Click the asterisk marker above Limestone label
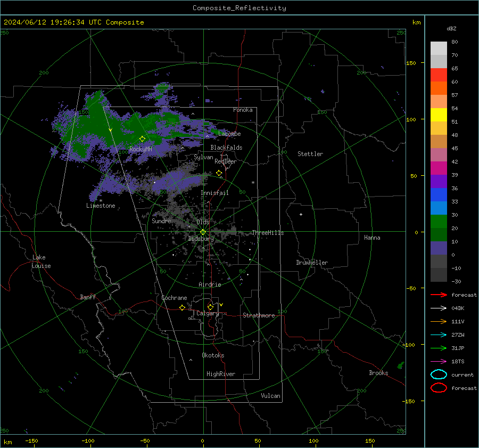 tap(101, 201)
